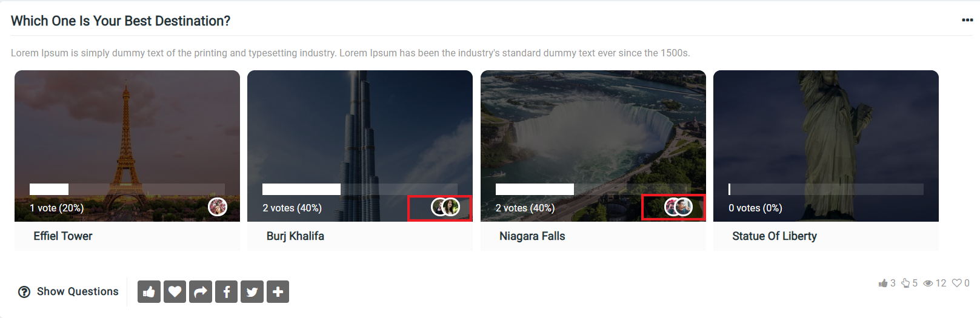Share poll on Twitter
This screenshot has height=318, width=980.
pyautogui.click(x=252, y=292)
